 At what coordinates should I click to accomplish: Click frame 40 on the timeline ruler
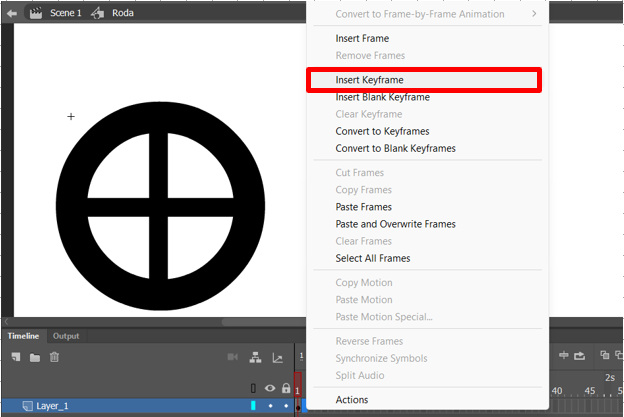557,391
